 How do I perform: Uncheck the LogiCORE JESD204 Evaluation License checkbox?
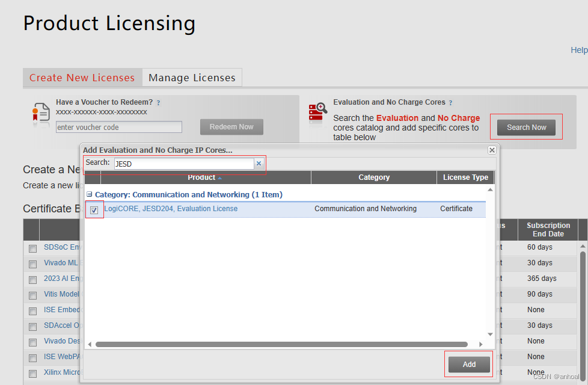click(x=94, y=210)
